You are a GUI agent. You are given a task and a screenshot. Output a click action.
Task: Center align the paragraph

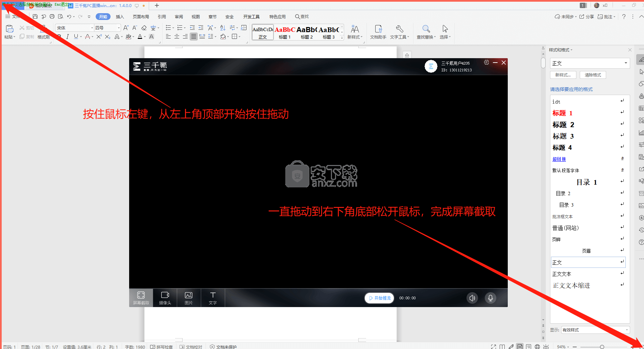[x=177, y=37]
